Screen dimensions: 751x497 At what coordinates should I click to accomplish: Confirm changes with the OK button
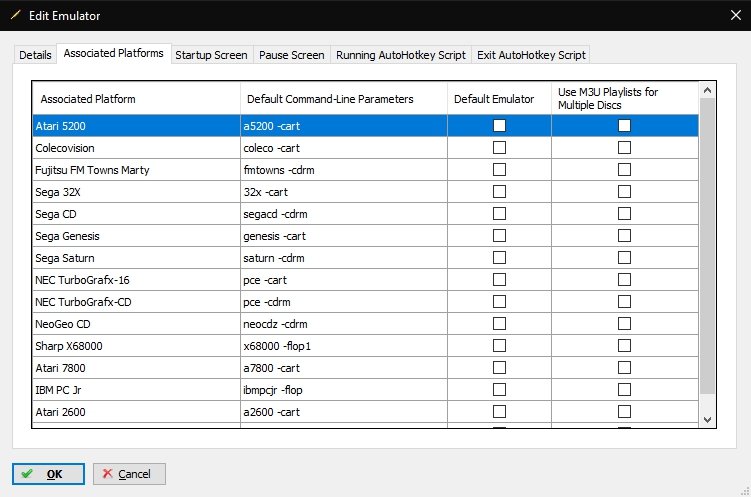pyautogui.click(x=48, y=474)
